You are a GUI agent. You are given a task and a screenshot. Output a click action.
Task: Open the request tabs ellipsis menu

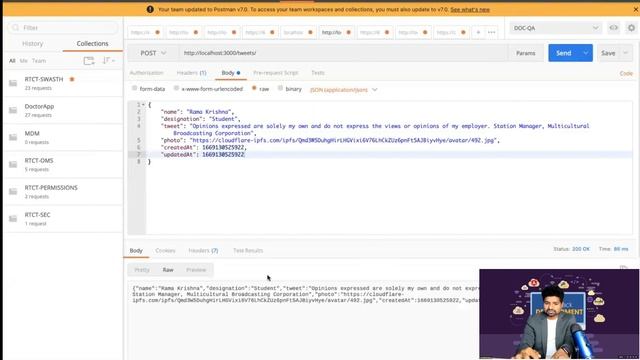pyautogui.click(x=491, y=32)
